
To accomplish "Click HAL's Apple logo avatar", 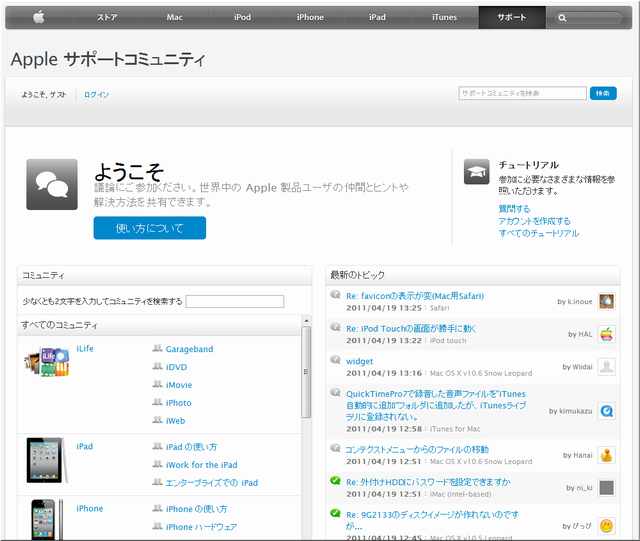I will tap(607, 334).
